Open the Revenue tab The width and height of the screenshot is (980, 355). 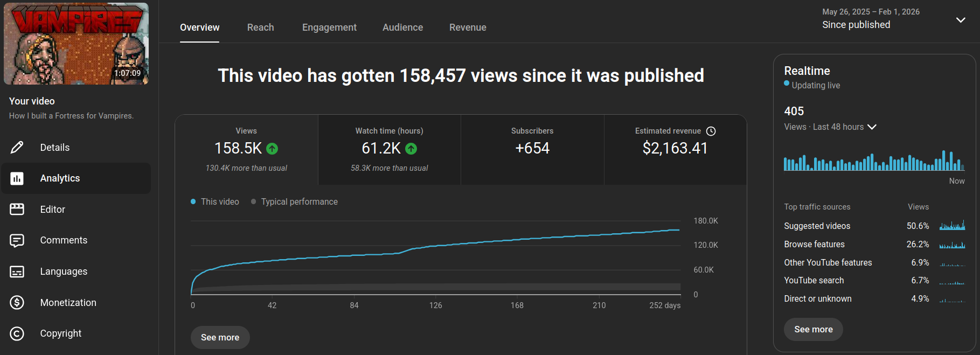tap(467, 27)
